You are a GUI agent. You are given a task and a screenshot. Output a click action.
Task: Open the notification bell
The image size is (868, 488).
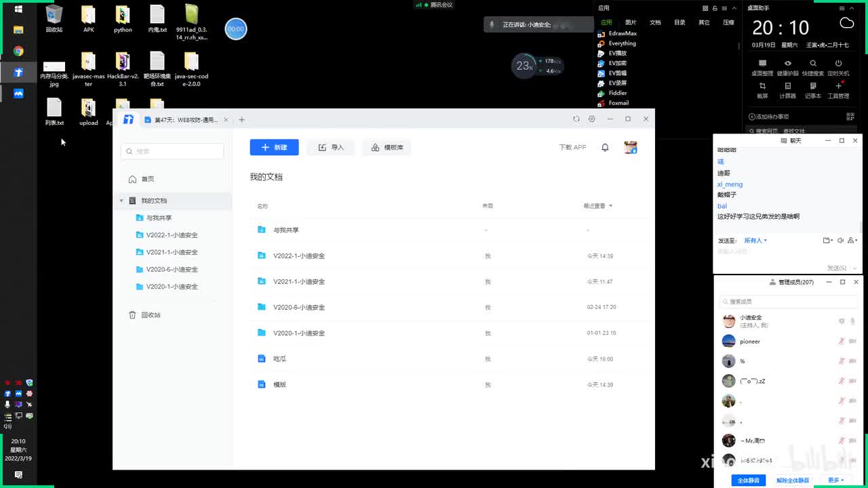[x=605, y=147]
